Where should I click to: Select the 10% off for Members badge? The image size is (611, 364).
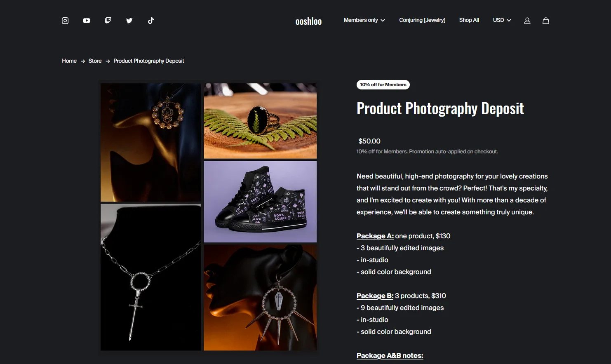383,85
